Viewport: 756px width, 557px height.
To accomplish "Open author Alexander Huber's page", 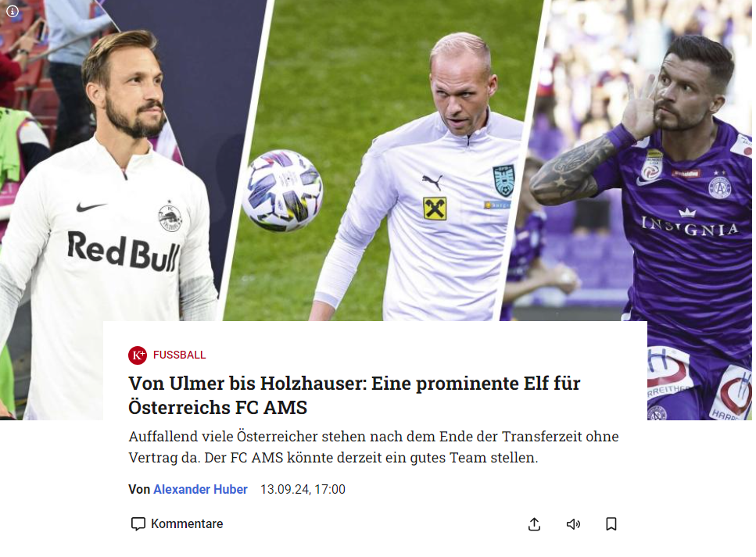I will pos(200,489).
